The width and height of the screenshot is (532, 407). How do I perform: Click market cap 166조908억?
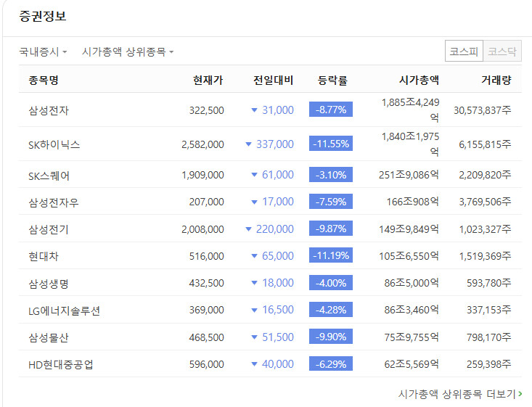click(412, 202)
